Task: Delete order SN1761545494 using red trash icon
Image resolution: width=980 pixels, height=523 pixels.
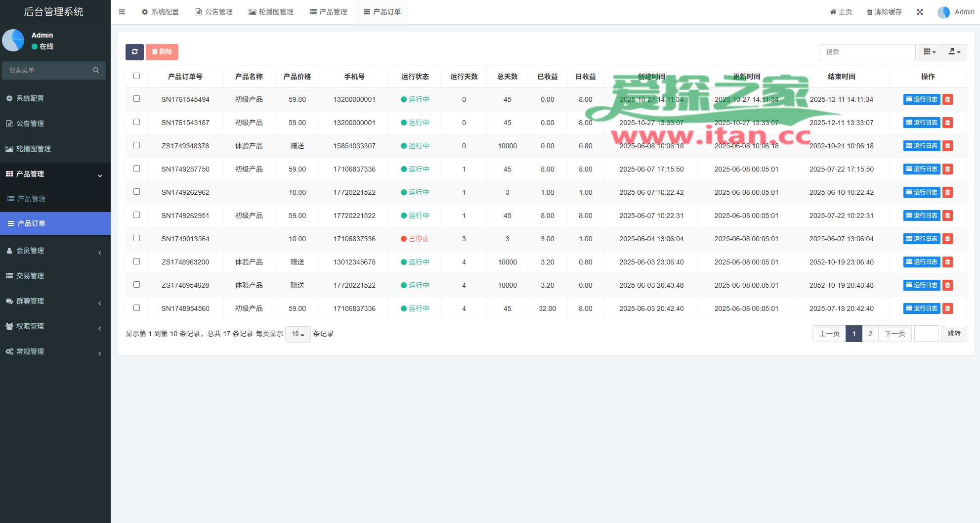Action: pyautogui.click(x=947, y=99)
